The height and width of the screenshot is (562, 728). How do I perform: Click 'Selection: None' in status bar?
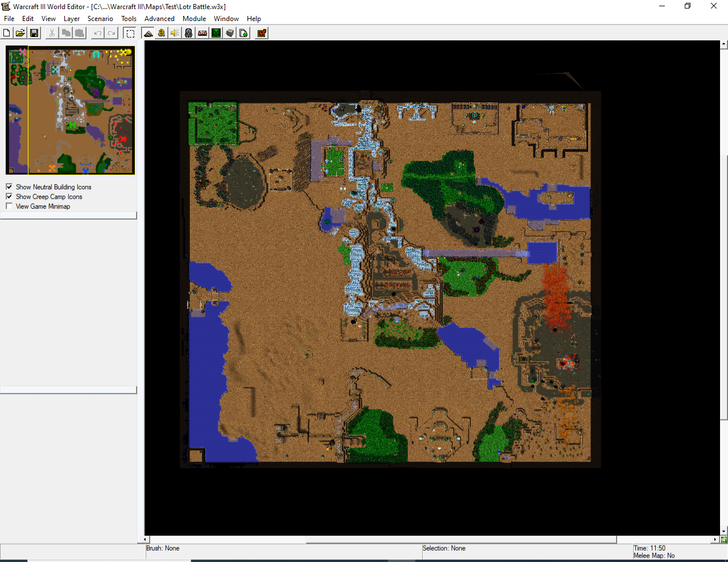click(444, 548)
